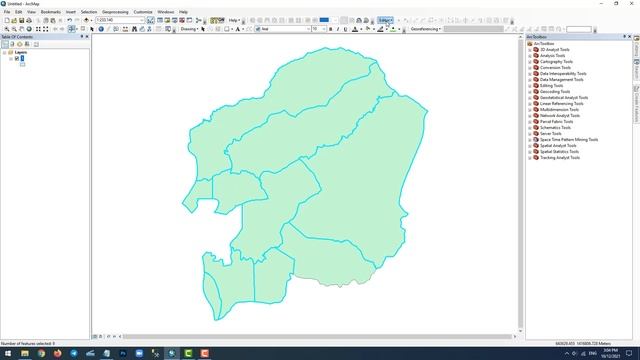This screenshot has height=360, width=640.
Task: Select the Measure tool
Action: pyautogui.click(x=125, y=29)
